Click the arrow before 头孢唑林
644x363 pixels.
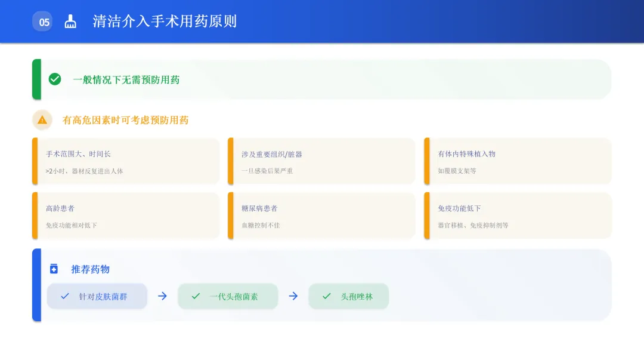point(293,296)
